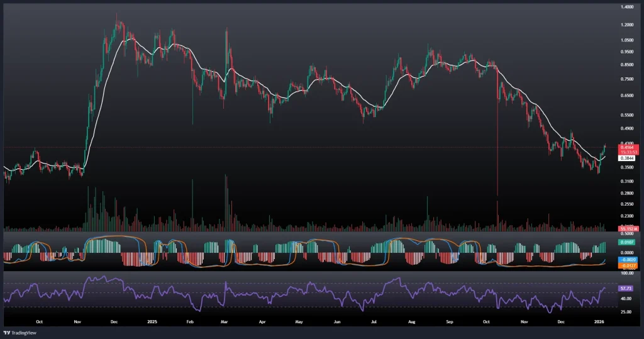Screen dimensions: 644x339
Task: Select the tallest volume bar in early March
Action: pos(225,201)
